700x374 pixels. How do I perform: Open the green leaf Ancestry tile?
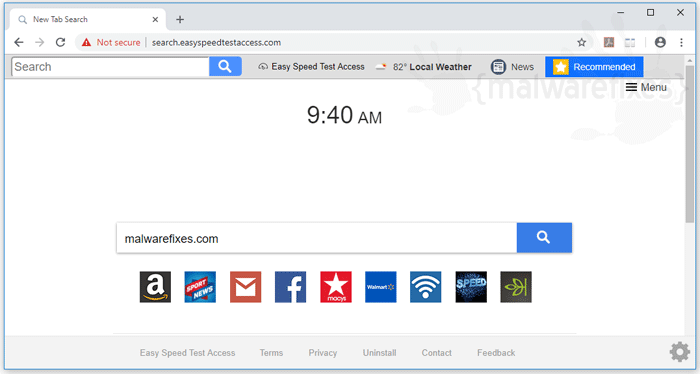516,287
